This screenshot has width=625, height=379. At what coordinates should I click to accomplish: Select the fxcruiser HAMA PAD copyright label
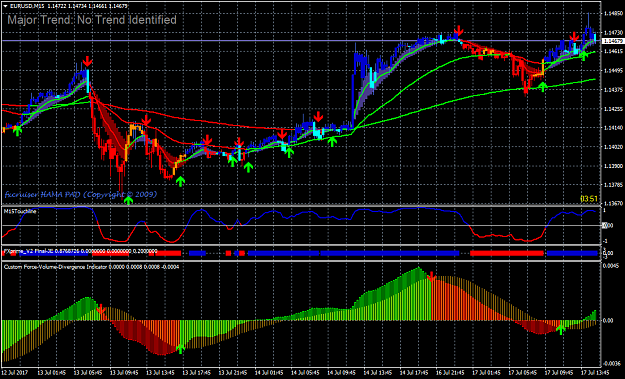pyautogui.click(x=81, y=194)
